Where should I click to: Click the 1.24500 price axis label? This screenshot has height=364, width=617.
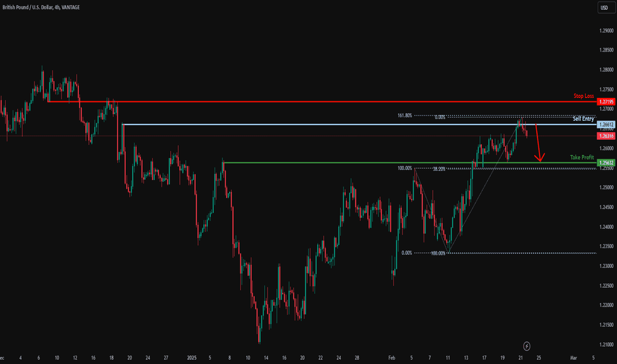tap(606, 207)
